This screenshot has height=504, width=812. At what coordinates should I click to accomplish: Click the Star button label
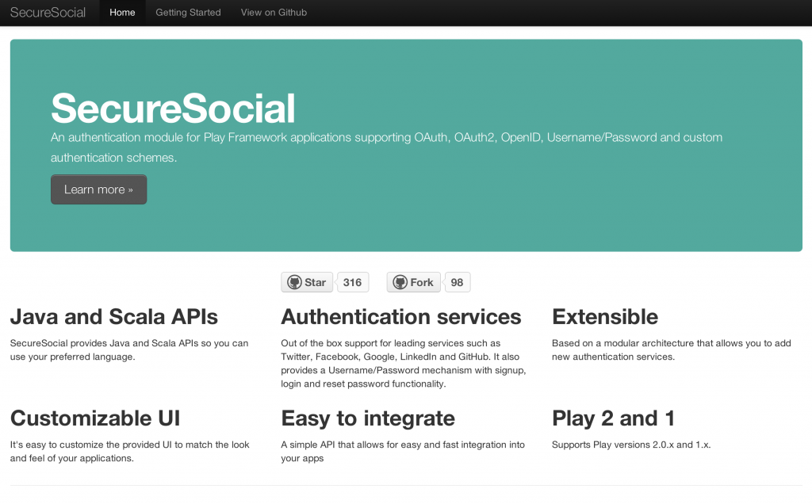coord(315,283)
